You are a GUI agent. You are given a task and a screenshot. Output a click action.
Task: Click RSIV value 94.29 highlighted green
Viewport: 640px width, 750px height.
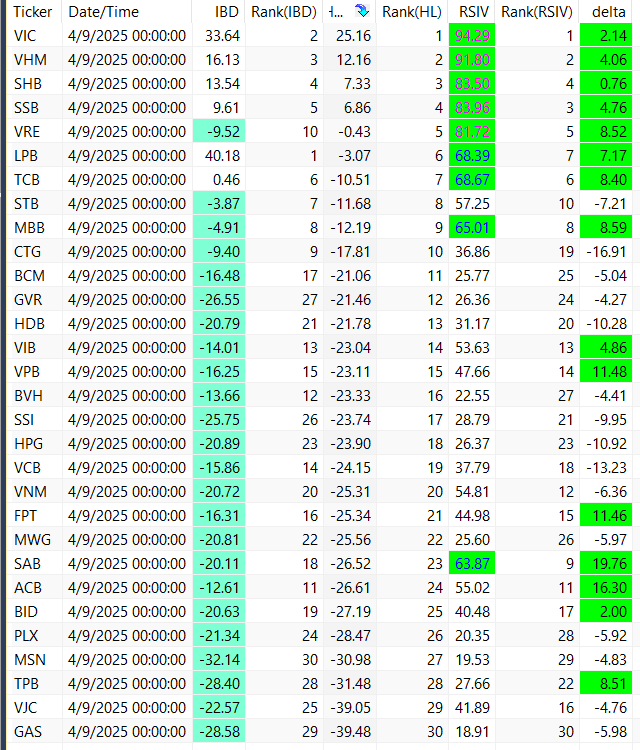coord(472,36)
